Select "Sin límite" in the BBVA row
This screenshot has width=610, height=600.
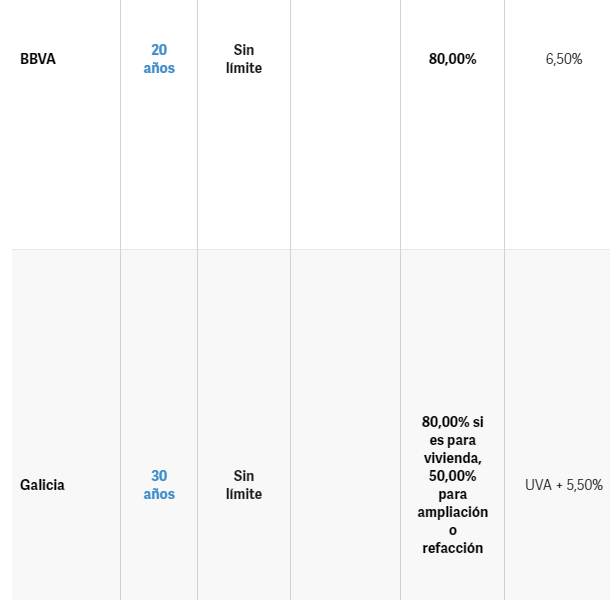coord(244,59)
